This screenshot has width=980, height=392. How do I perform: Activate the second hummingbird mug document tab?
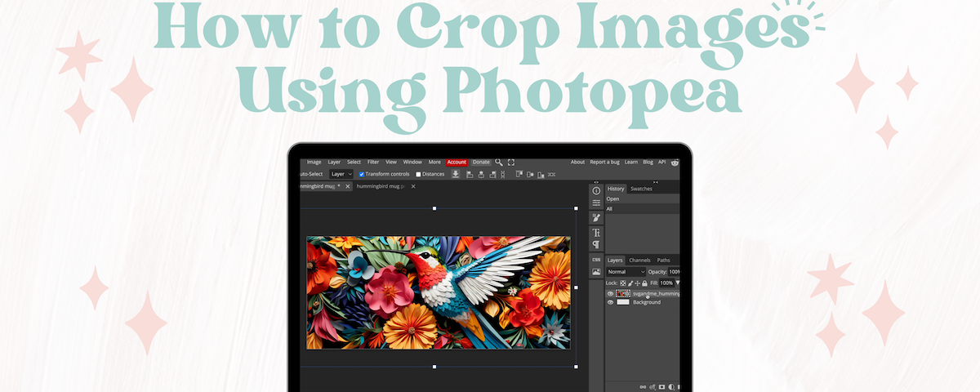coord(381,186)
